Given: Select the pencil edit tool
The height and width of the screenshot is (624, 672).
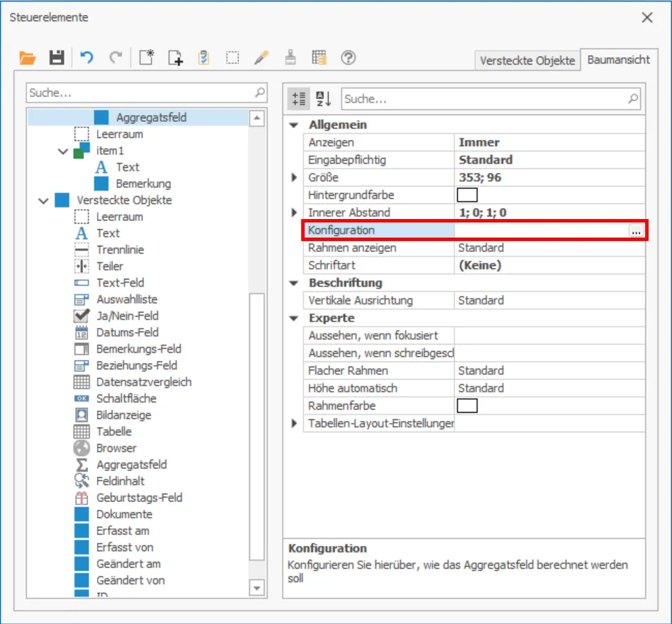Looking at the screenshot, I should [x=261, y=57].
